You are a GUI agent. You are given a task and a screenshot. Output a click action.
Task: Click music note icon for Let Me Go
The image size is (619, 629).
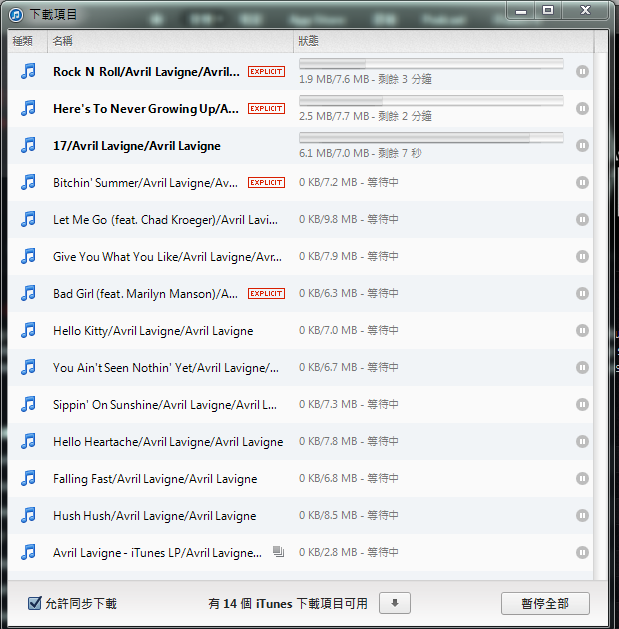(28, 219)
